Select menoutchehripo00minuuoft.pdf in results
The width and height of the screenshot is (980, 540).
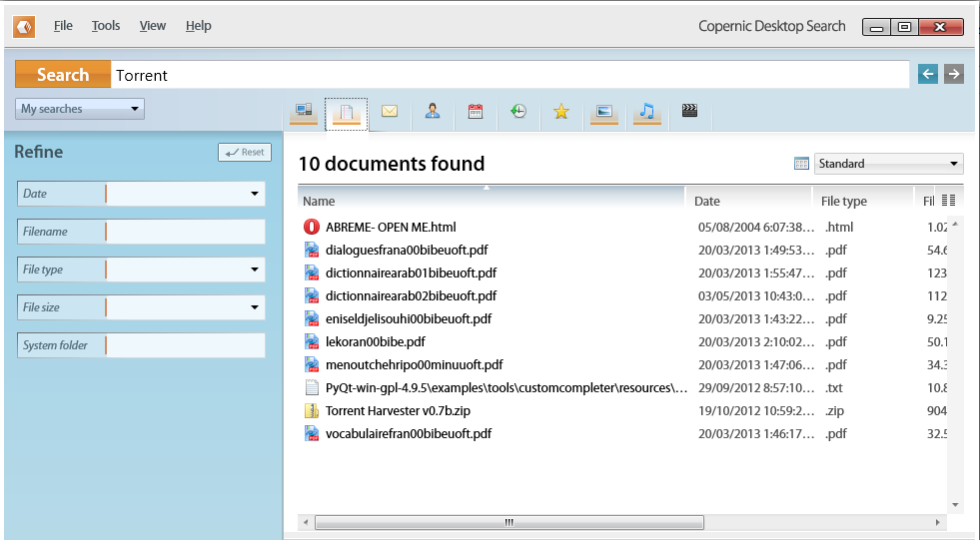point(415,365)
